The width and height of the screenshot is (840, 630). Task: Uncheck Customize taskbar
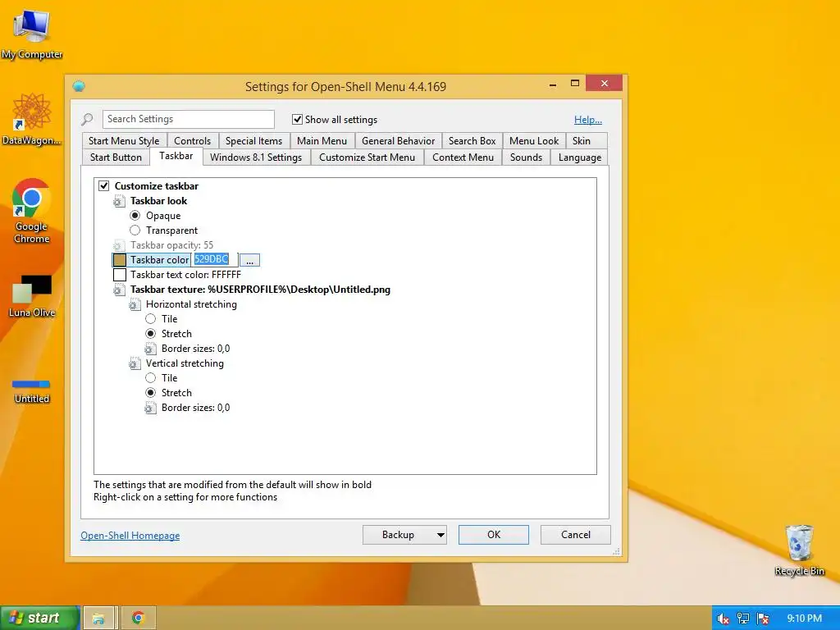pos(104,186)
